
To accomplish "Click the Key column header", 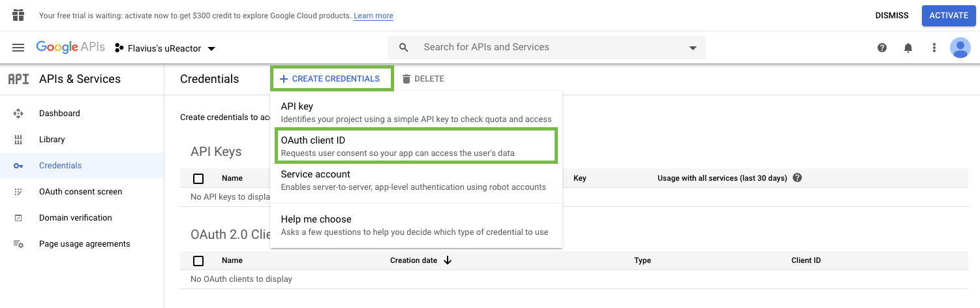I will (x=579, y=178).
